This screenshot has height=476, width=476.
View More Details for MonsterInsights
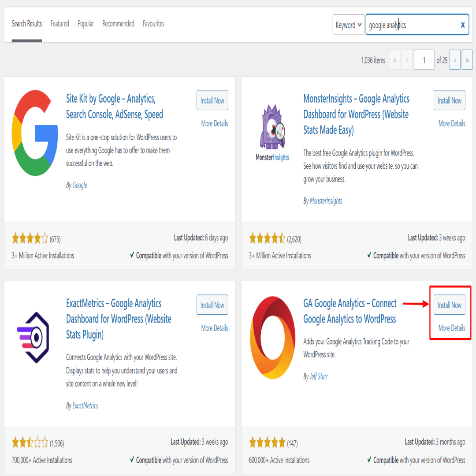point(451,123)
